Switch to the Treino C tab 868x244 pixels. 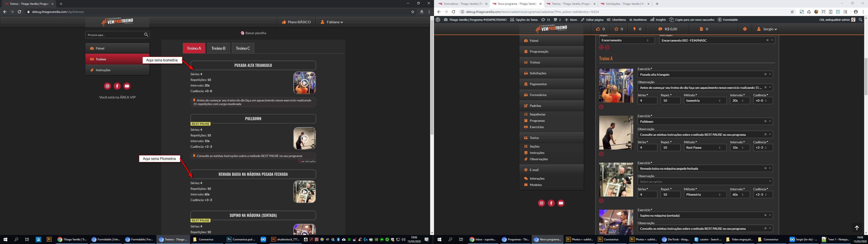click(243, 48)
